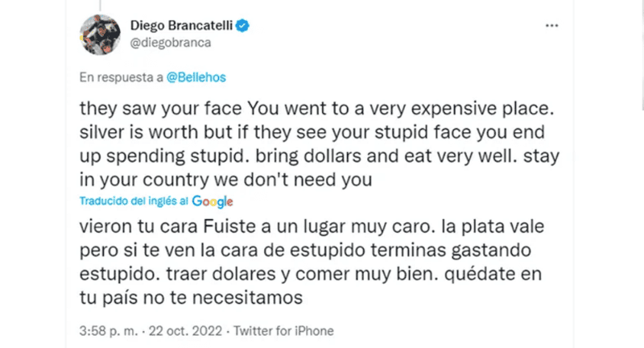644x348 pixels.
Task: Click the Google logo in translation note
Action: click(213, 201)
